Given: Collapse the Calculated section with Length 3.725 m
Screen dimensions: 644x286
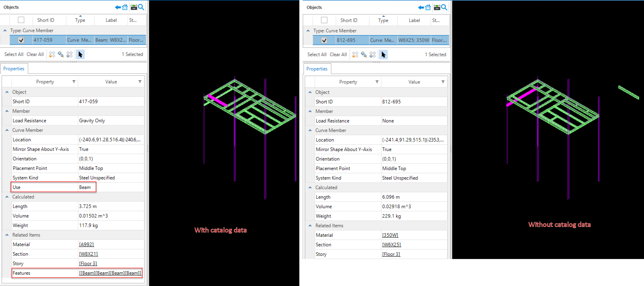Looking at the screenshot, I should 7,197.
